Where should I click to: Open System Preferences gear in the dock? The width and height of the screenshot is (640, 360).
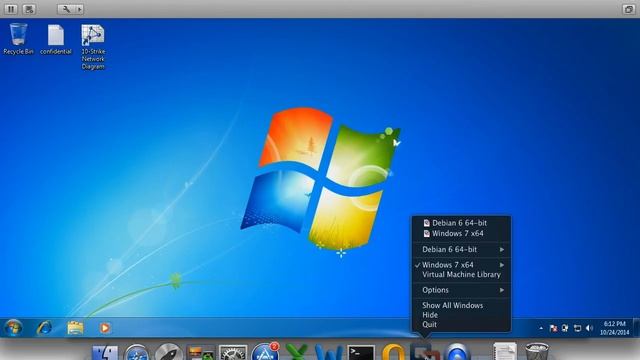pyautogui.click(x=233, y=352)
